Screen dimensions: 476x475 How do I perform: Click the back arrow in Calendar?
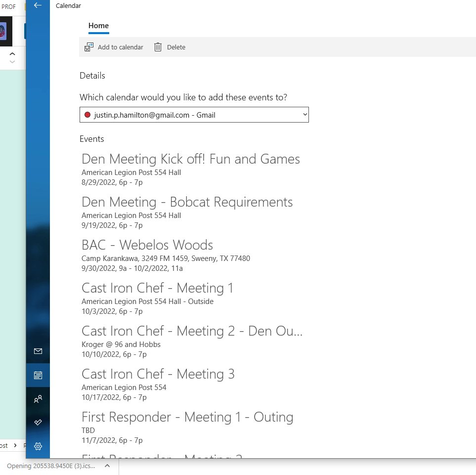pyautogui.click(x=38, y=5)
